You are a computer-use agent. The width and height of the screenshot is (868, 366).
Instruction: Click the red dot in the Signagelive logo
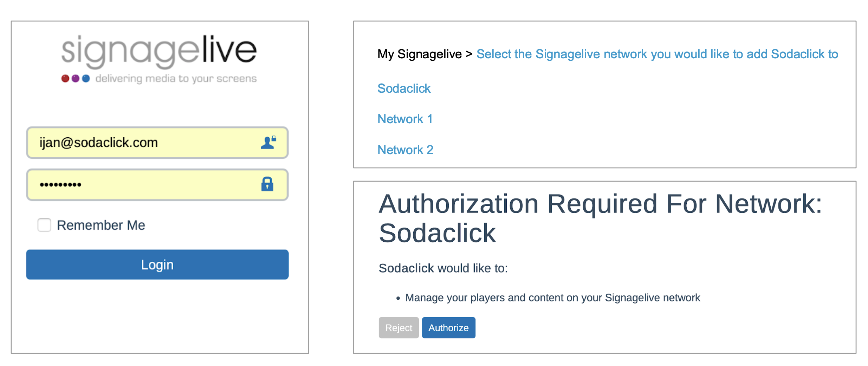click(65, 78)
